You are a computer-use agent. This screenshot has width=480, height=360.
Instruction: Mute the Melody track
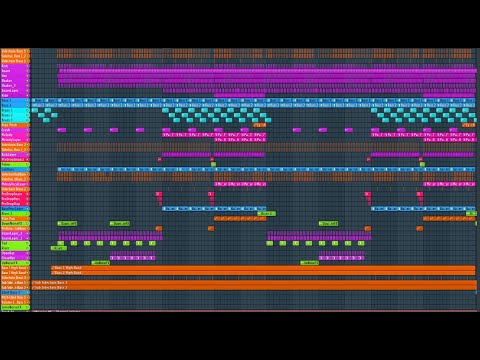click(x=28, y=135)
